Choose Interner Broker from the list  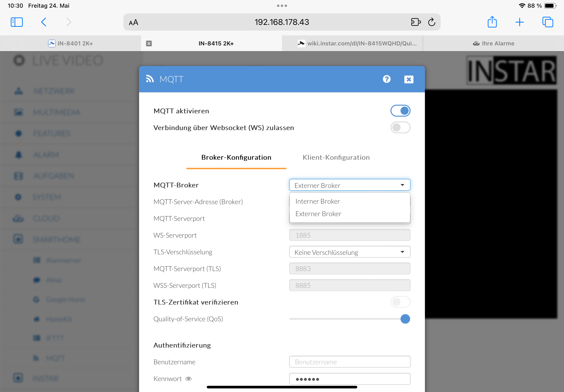pos(317,201)
